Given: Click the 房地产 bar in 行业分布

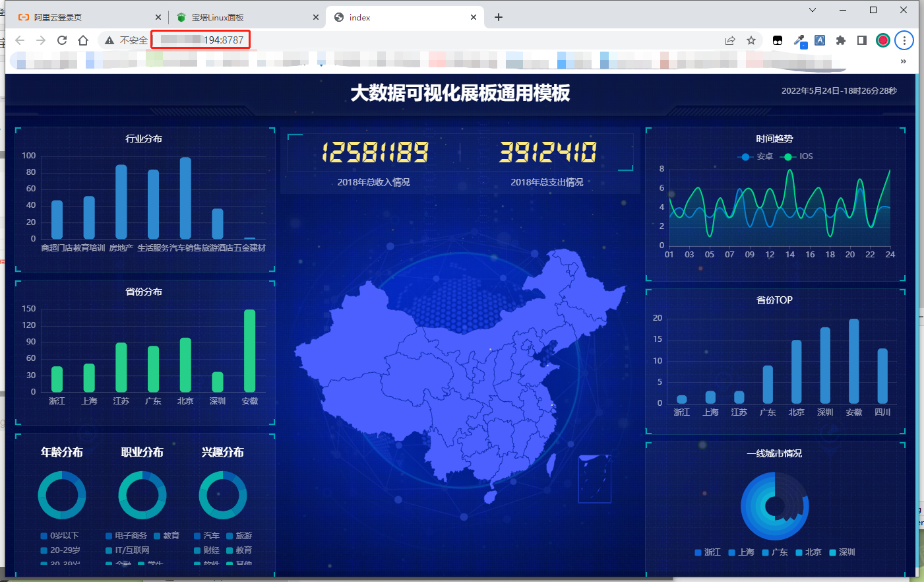Looking at the screenshot, I should pos(121,202).
